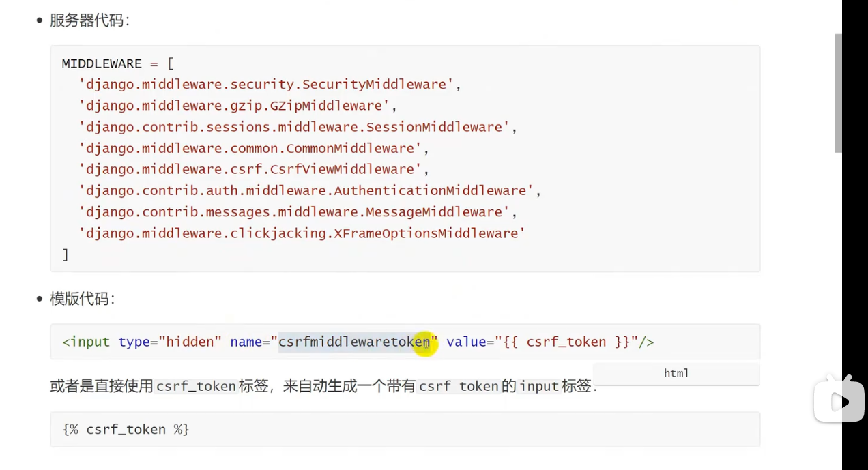Click the {% csrf_token %} code block
The width and height of the screenshot is (868, 470).
coord(126,430)
